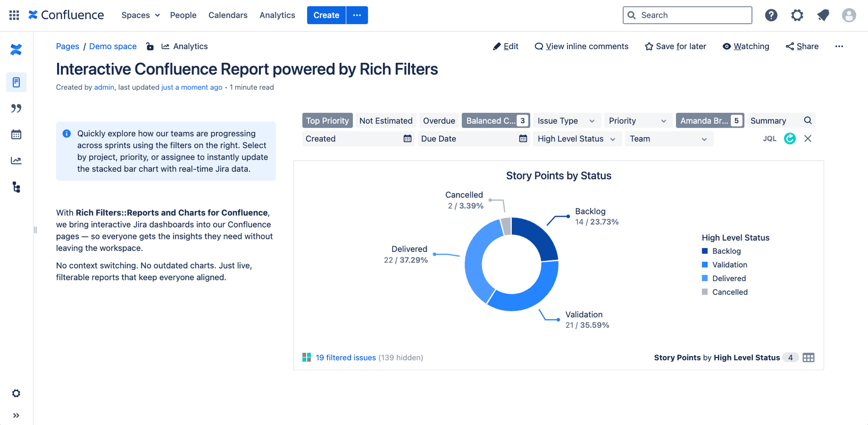This screenshot has width=868, height=425.
Task: Toggle the Top Priority quick filter
Action: click(327, 120)
